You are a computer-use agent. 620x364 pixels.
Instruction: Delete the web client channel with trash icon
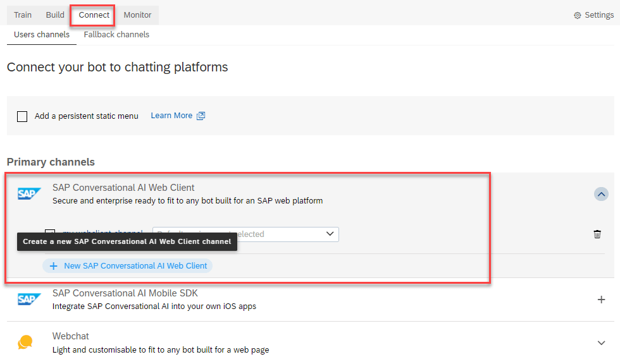coord(597,234)
